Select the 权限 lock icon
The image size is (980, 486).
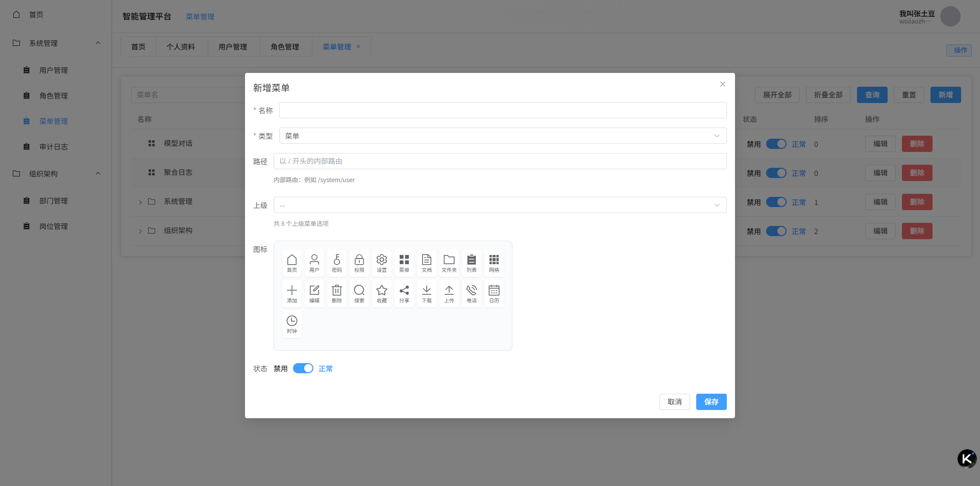pyautogui.click(x=359, y=263)
